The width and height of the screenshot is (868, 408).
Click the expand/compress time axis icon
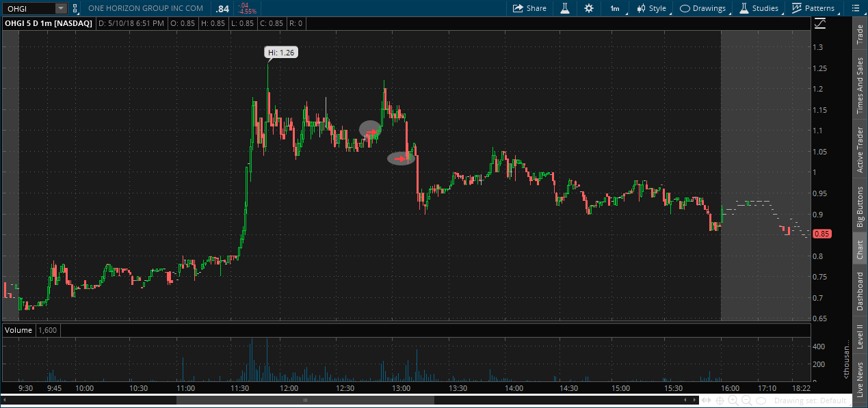pyautogui.click(x=706, y=400)
